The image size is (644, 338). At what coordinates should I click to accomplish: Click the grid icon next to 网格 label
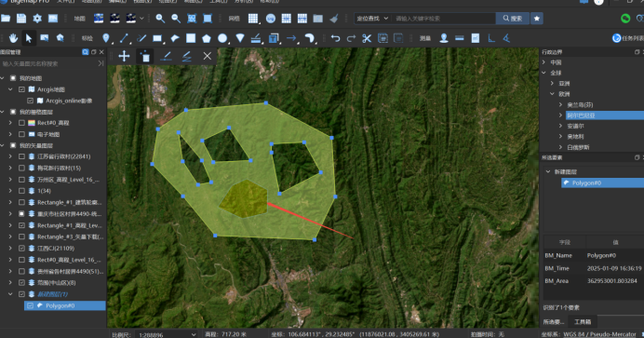(253, 18)
